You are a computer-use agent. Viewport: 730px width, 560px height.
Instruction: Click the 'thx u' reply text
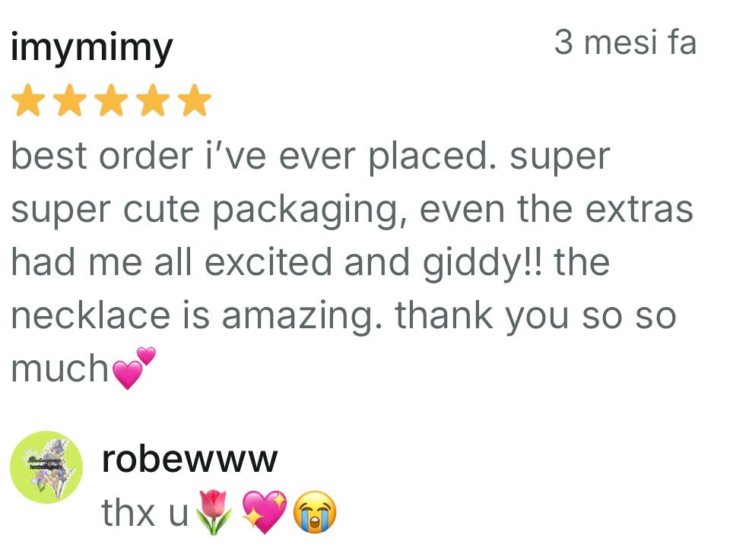click(x=144, y=514)
